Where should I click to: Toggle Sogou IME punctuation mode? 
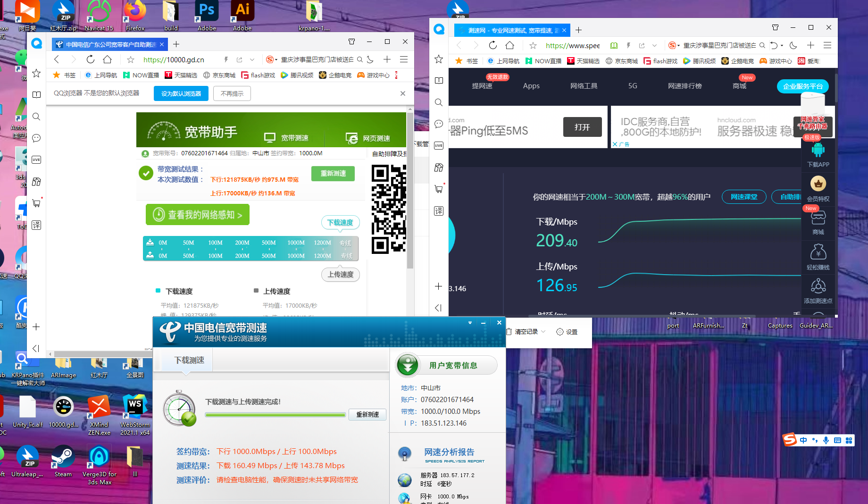(x=815, y=440)
